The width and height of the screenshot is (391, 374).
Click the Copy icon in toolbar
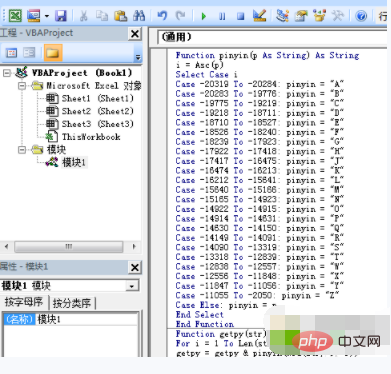[x=102, y=15]
